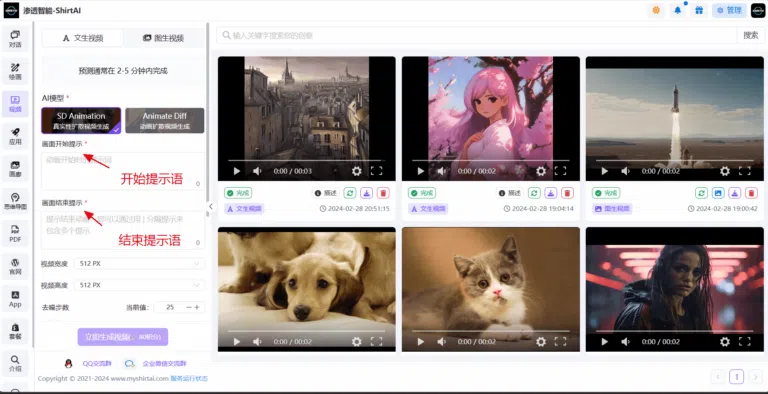768x394 pixels.
Task: Open the 企业微信交流群 link
Action: point(165,364)
